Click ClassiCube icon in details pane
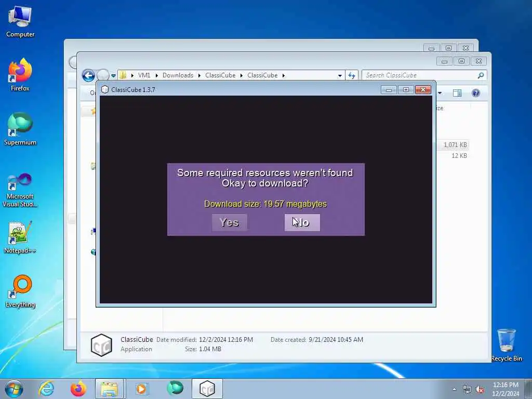Screen dimensions: 532x399 click(101, 345)
